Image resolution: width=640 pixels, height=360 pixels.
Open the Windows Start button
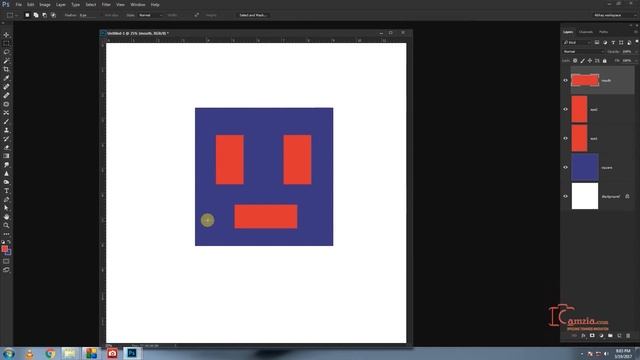tap(9, 353)
